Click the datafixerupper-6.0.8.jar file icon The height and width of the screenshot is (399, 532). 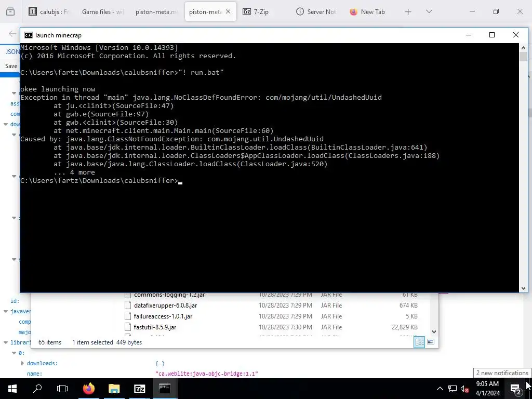(x=128, y=305)
